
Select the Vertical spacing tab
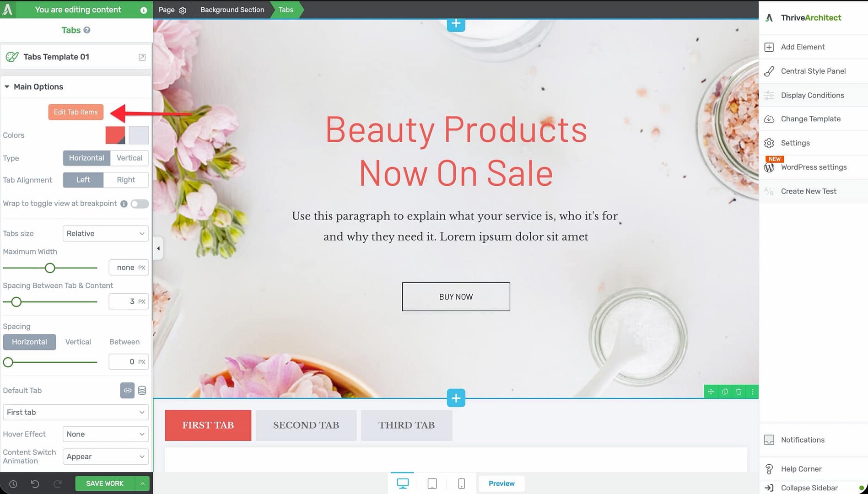click(78, 342)
